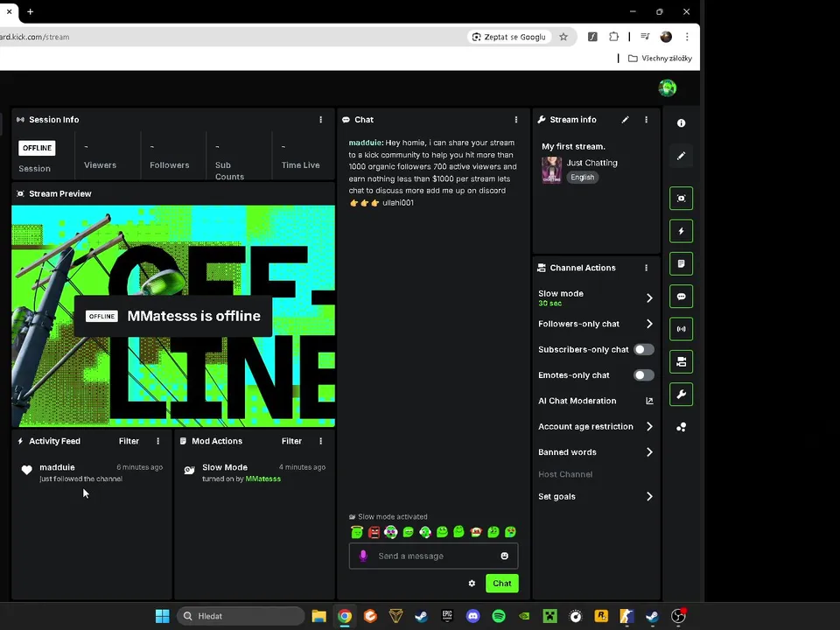The width and height of the screenshot is (840, 630).
Task: Open Channel Actions three-dot menu
Action: (x=646, y=268)
